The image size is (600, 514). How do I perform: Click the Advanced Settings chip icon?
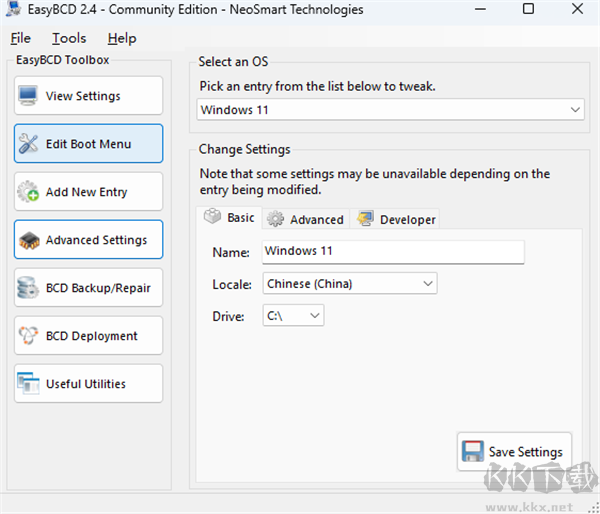29,240
